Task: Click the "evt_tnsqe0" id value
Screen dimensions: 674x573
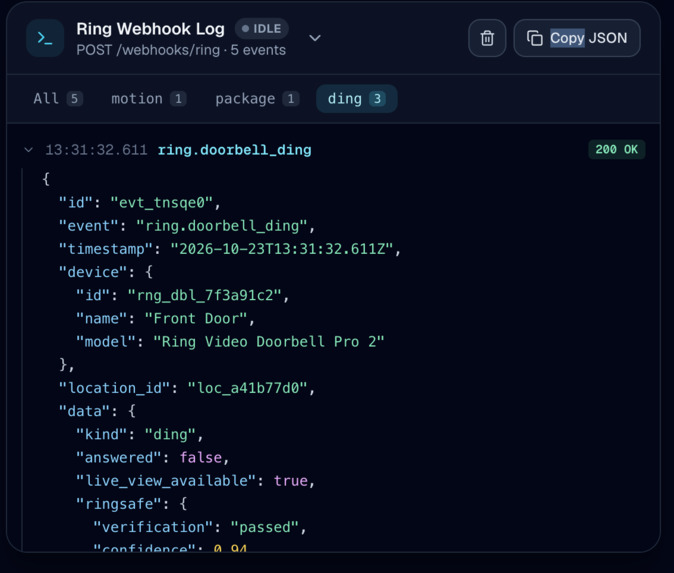Action: (162, 202)
